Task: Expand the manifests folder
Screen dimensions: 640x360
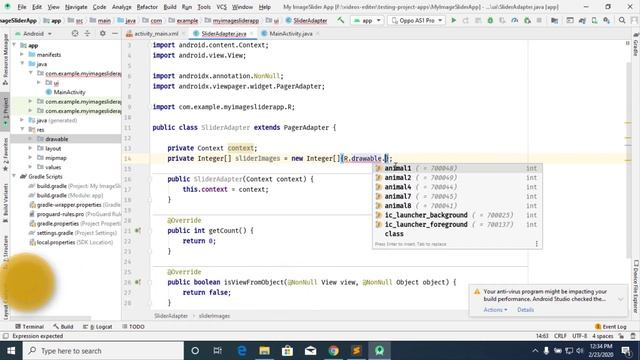Action: click(x=22, y=54)
